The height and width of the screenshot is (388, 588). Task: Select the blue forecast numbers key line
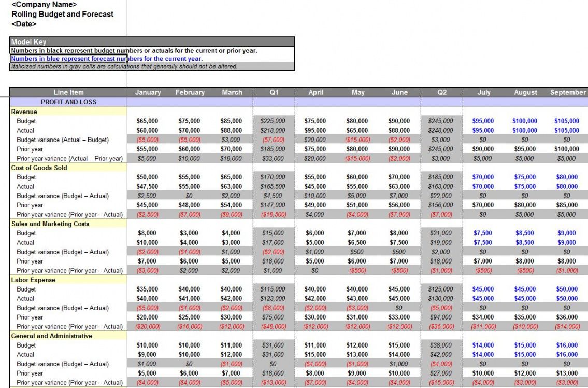(x=107, y=59)
